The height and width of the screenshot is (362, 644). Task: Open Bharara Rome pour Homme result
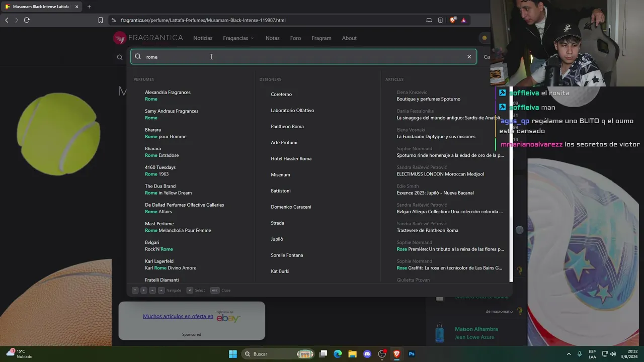click(x=166, y=133)
